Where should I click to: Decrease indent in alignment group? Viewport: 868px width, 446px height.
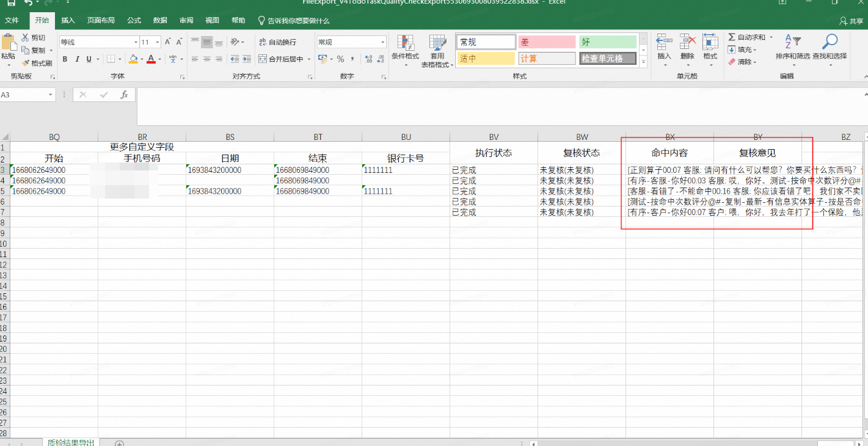pyautogui.click(x=235, y=59)
